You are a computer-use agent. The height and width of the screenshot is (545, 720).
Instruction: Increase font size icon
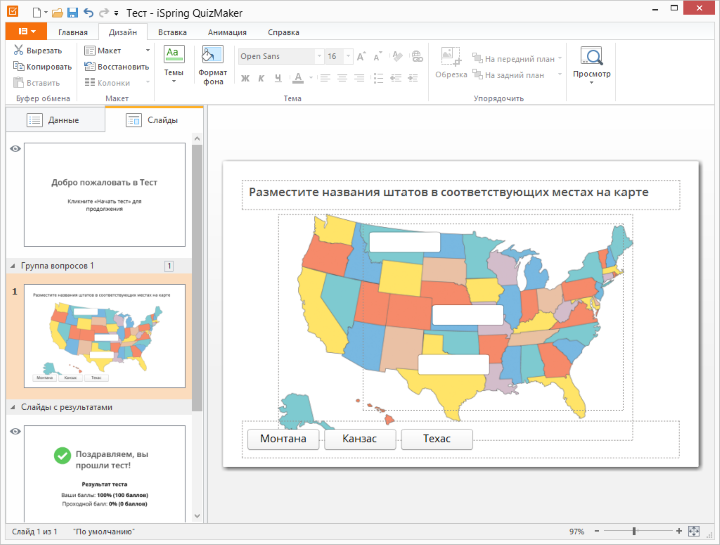pyautogui.click(x=361, y=56)
